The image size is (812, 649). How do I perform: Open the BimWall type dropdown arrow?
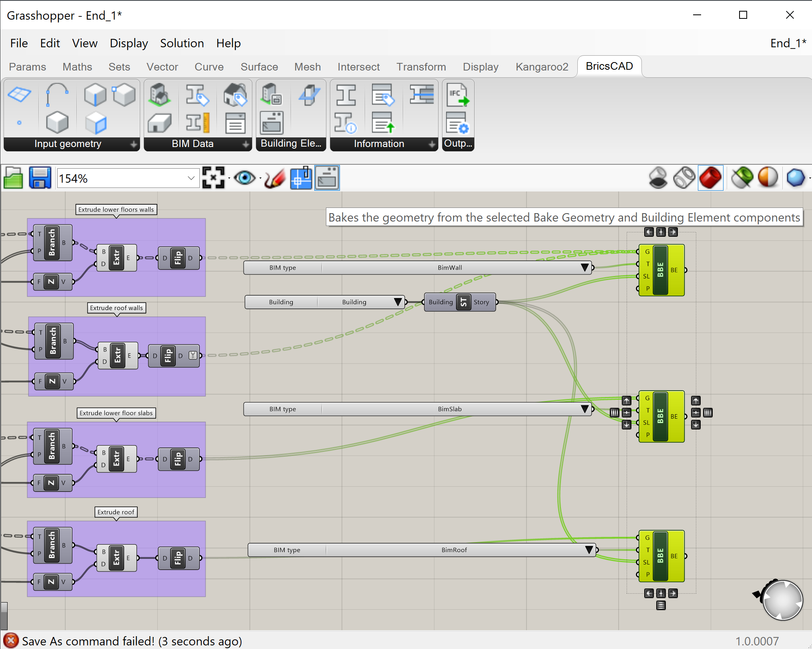[x=585, y=268]
